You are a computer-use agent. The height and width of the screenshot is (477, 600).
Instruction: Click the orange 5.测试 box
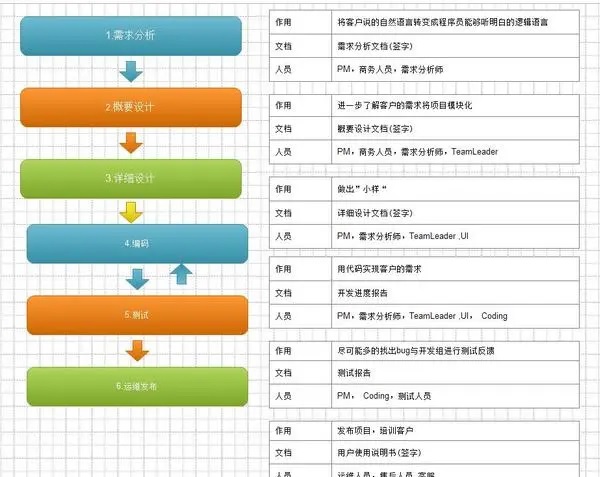[x=137, y=315]
